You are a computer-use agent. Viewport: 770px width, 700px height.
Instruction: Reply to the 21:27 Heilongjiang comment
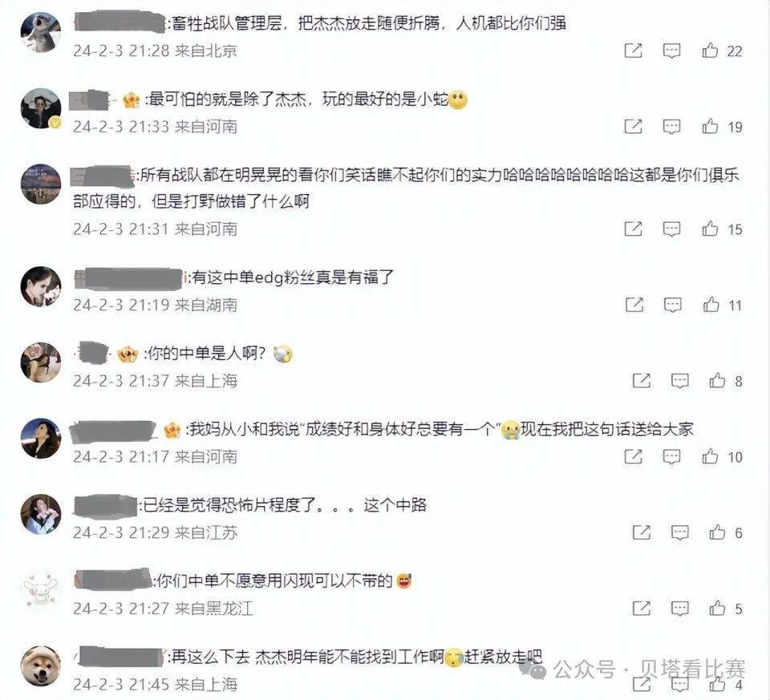pos(679,609)
